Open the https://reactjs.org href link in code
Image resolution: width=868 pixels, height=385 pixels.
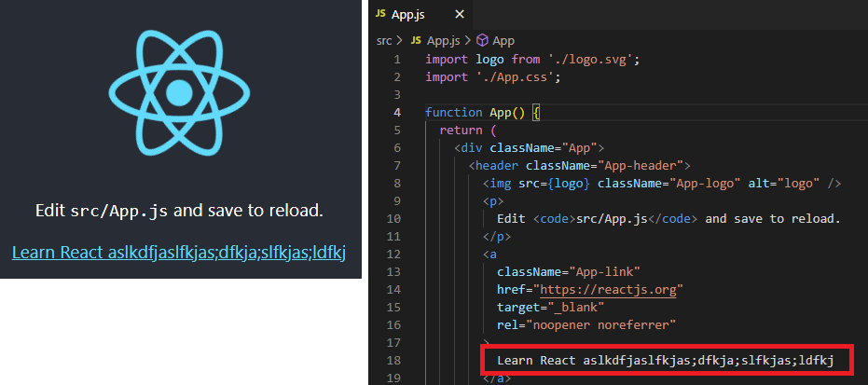609,289
